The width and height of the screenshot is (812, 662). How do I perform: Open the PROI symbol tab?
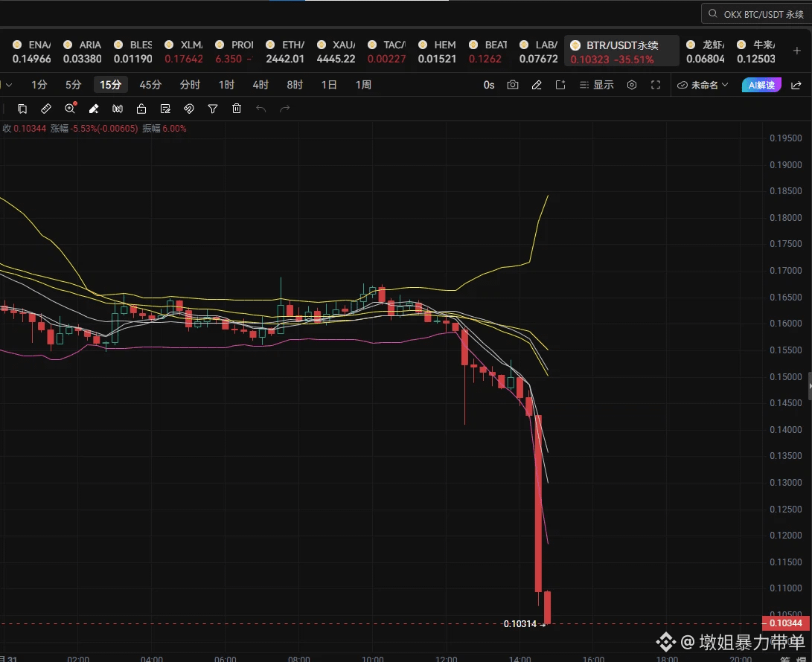coord(234,52)
